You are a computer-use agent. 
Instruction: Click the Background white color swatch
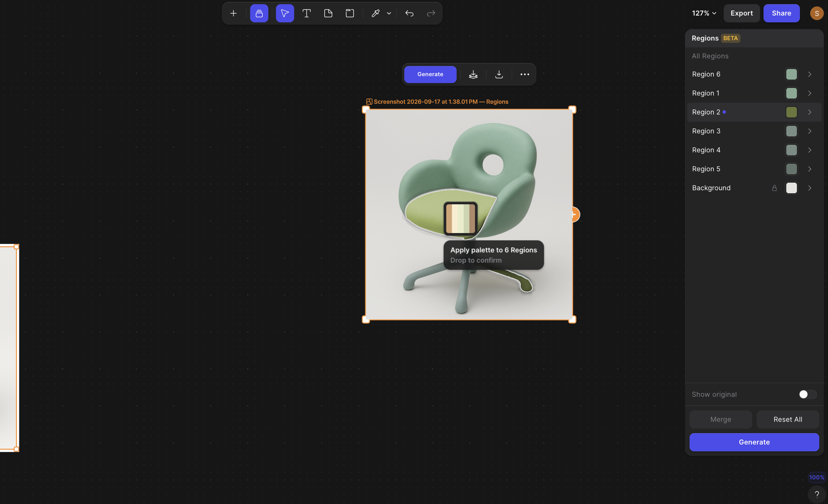click(791, 188)
